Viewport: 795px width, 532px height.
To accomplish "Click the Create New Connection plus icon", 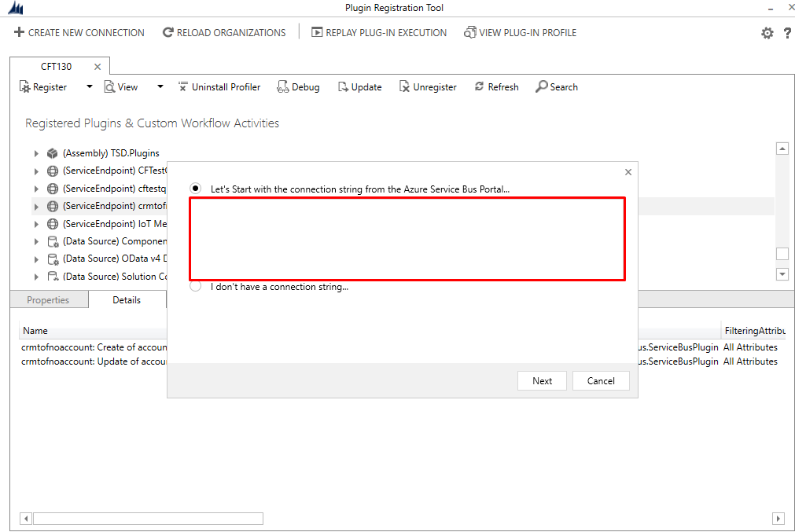I will click(x=20, y=32).
